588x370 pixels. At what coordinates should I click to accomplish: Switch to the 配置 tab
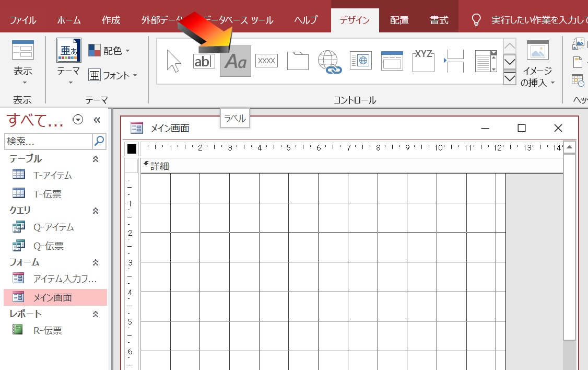[399, 20]
